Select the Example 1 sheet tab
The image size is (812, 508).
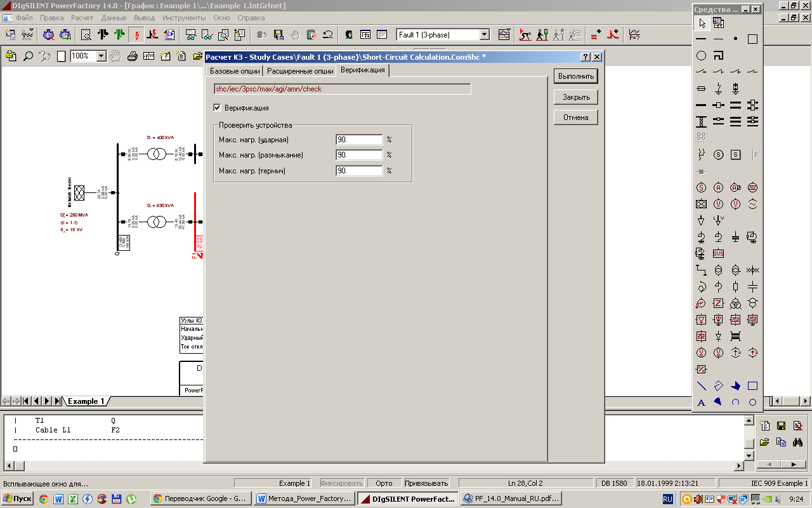pos(87,401)
